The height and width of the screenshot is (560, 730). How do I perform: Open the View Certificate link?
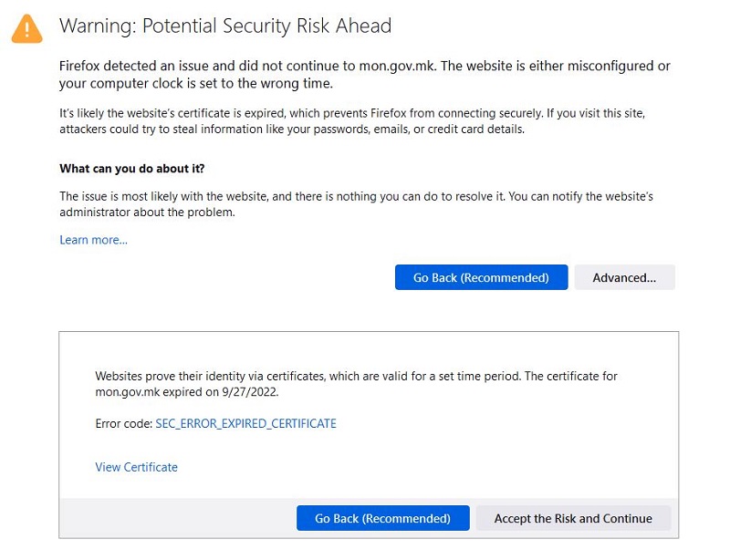point(137,467)
